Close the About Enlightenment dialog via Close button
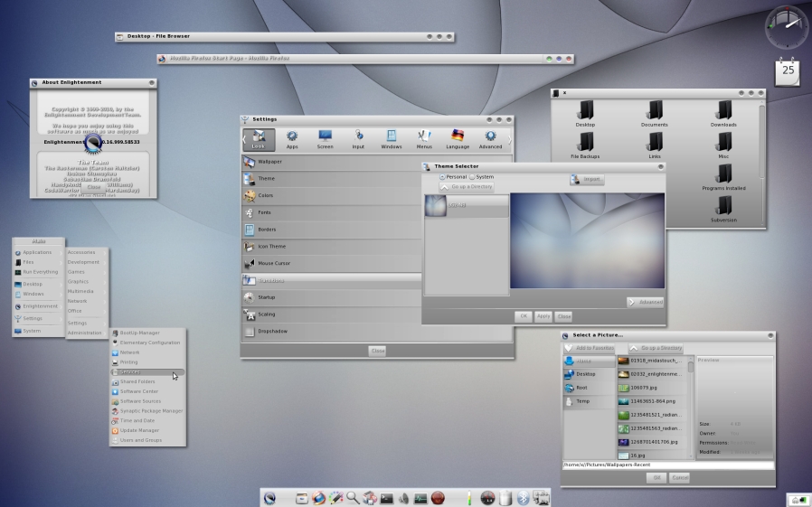Image resolution: width=812 pixels, height=507 pixels. tap(93, 187)
